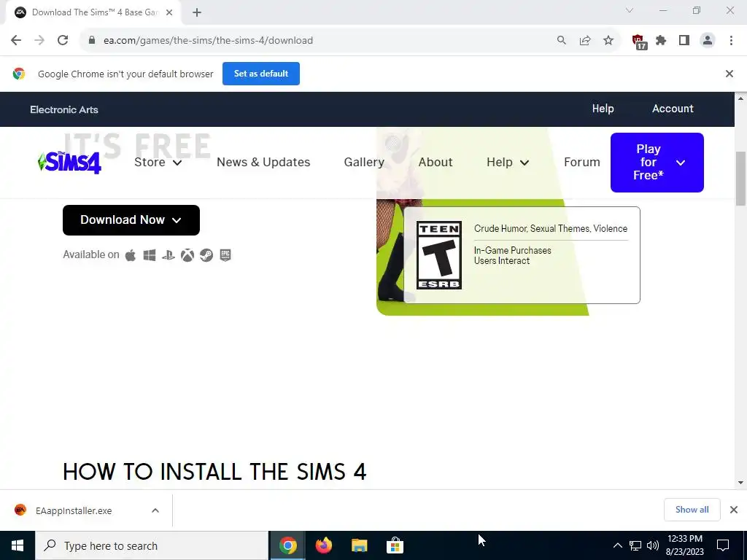Image resolution: width=747 pixels, height=560 pixels.
Task: Click the page vertical scrollbar thumb
Action: (x=740, y=179)
